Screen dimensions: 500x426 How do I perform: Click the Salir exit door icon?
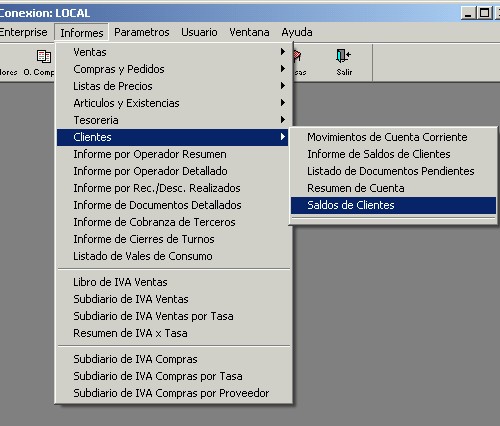click(343, 56)
